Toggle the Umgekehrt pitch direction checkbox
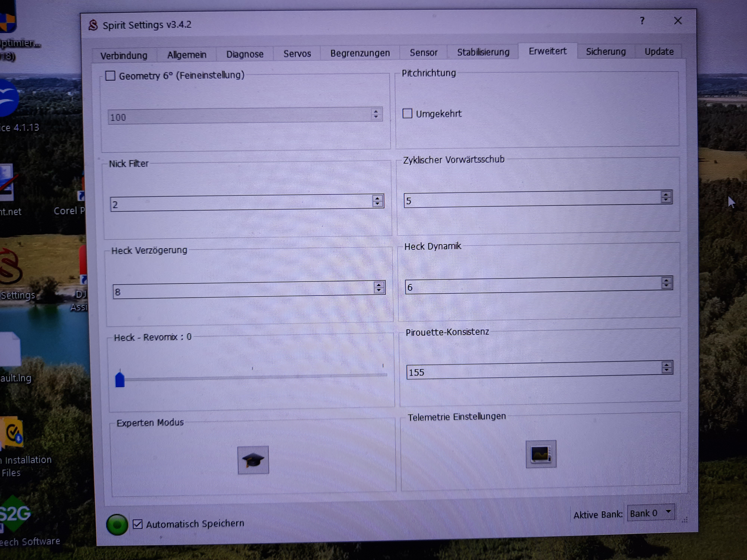Viewport: 747px width, 560px height. [x=408, y=113]
